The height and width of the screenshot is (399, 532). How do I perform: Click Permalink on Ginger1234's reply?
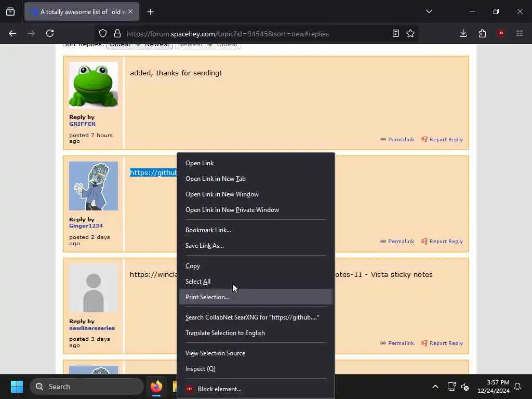click(x=397, y=241)
